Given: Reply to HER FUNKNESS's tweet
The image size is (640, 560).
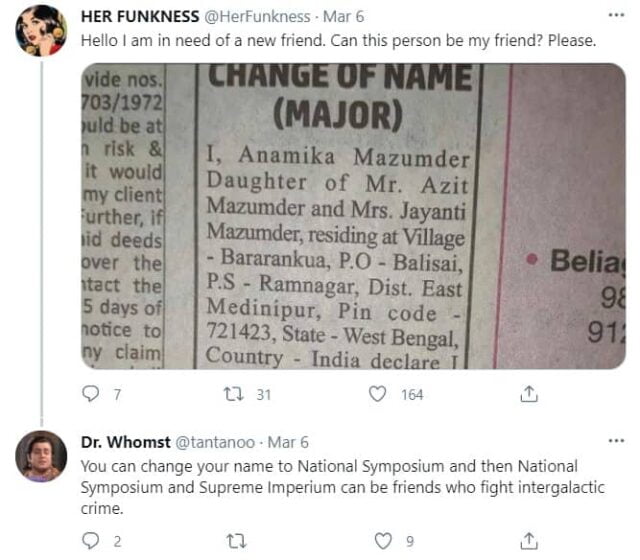Looking at the screenshot, I should [91, 395].
